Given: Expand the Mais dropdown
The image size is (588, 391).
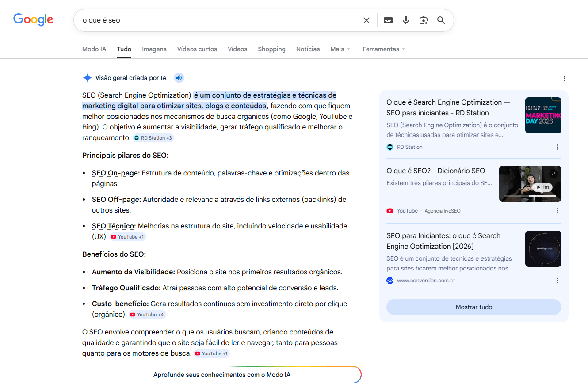Looking at the screenshot, I should click(340, 49).
